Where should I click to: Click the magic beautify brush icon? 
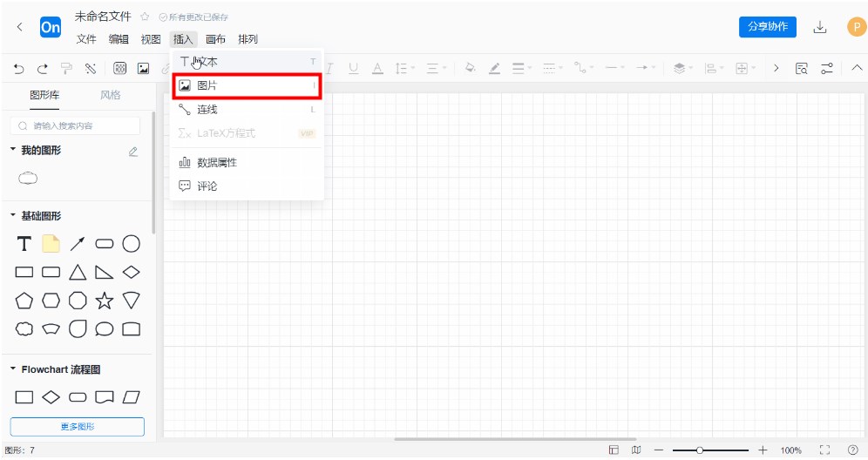pyautogui.click(x=91, y=69)
